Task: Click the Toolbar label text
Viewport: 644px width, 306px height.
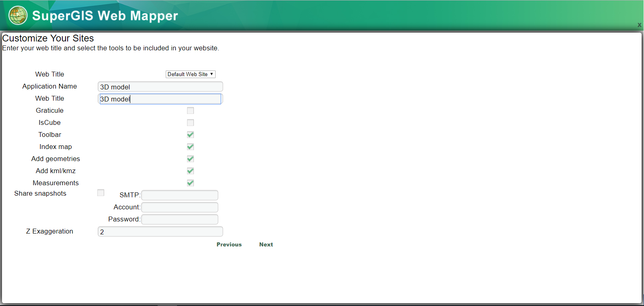Action: [x=49, y=134]
